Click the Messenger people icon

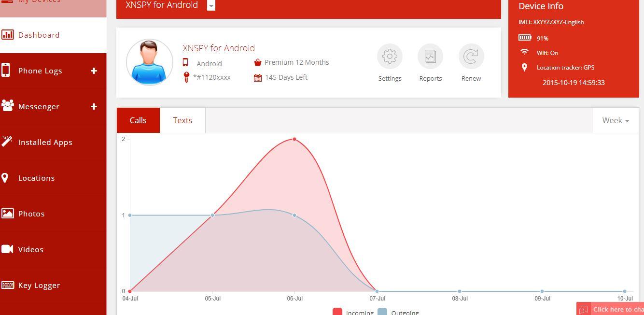pos(7,105)
